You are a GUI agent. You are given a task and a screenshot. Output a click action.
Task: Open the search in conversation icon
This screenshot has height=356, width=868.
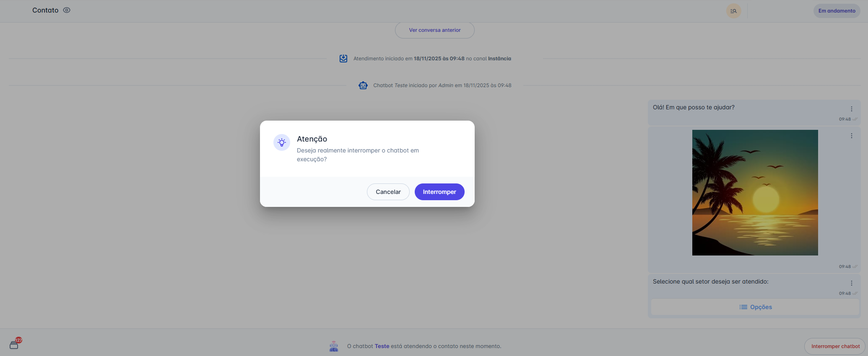pos(733,11)
